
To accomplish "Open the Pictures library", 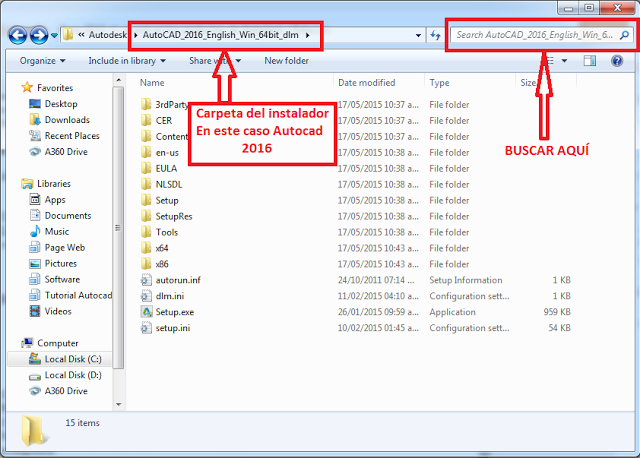I will click(60, 263).
